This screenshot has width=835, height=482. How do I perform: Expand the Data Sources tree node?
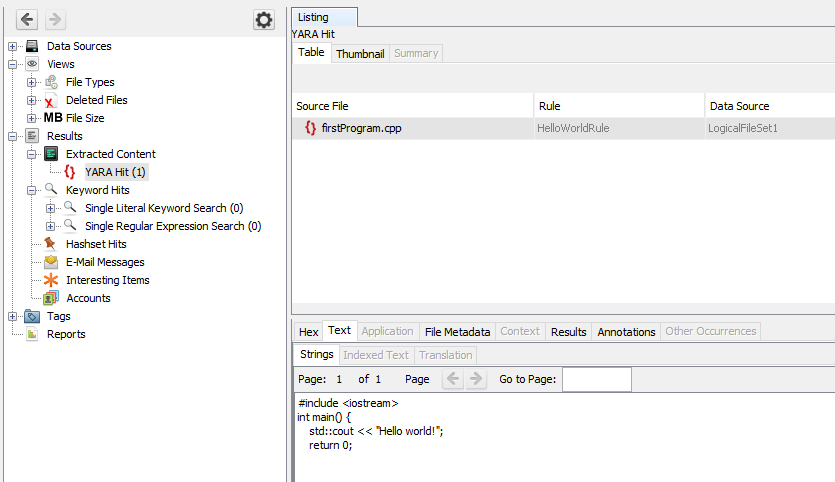click(x=13, y=46)
